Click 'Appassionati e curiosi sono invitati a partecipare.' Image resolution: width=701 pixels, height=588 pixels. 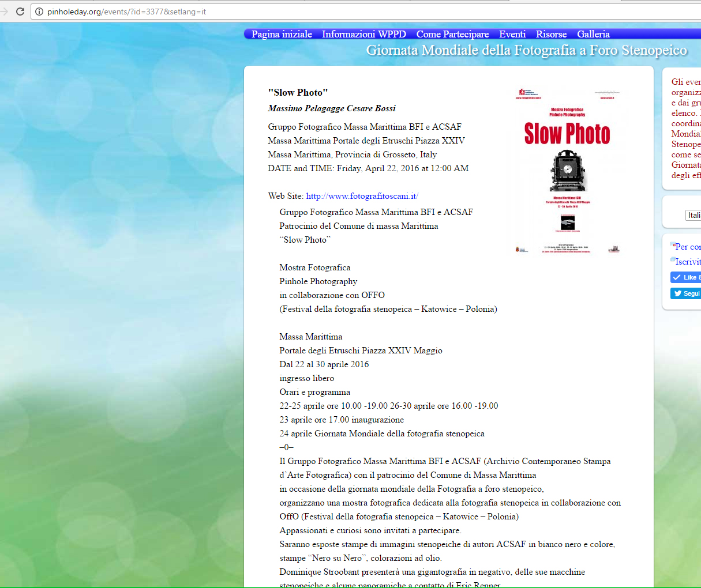(370, 530)
